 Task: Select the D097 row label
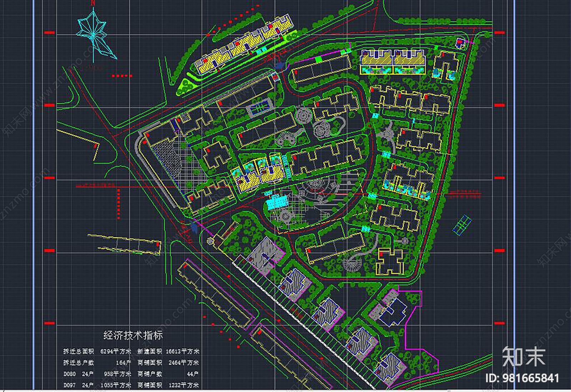coord(70,385)
